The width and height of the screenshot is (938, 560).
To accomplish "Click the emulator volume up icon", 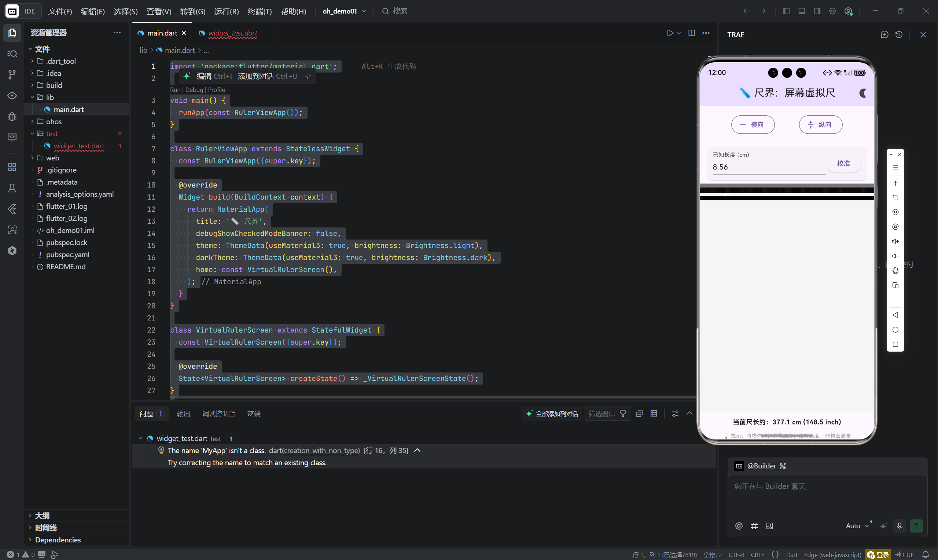I will pos(895,241).
